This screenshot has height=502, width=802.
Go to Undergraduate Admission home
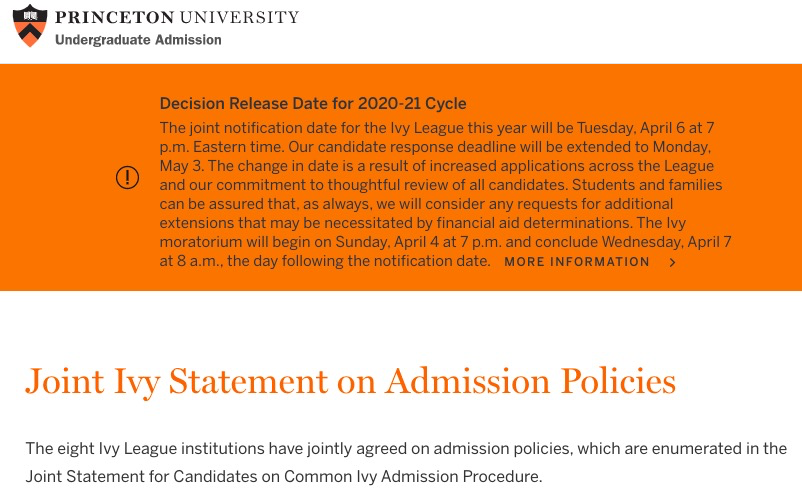pos(138,40)
